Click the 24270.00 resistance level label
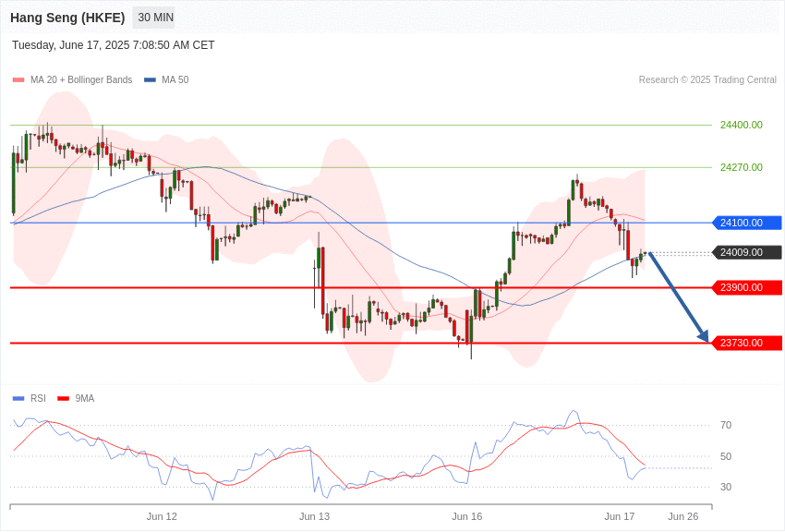This screenshot has width=785, height=532. tap(741, 167)
